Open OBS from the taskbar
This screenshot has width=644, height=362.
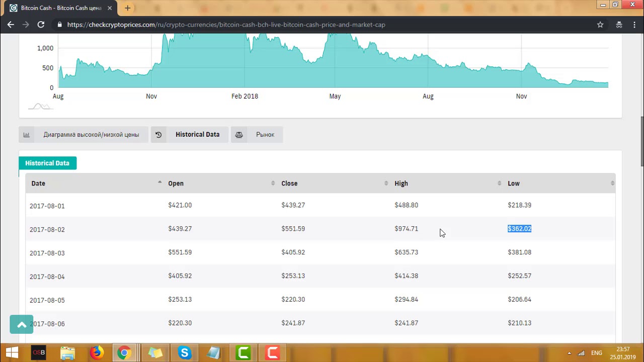coord(39,353)
